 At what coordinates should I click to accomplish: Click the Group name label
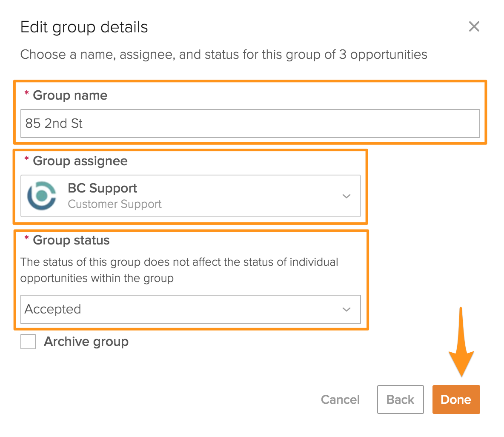click(x=70, y=95)
